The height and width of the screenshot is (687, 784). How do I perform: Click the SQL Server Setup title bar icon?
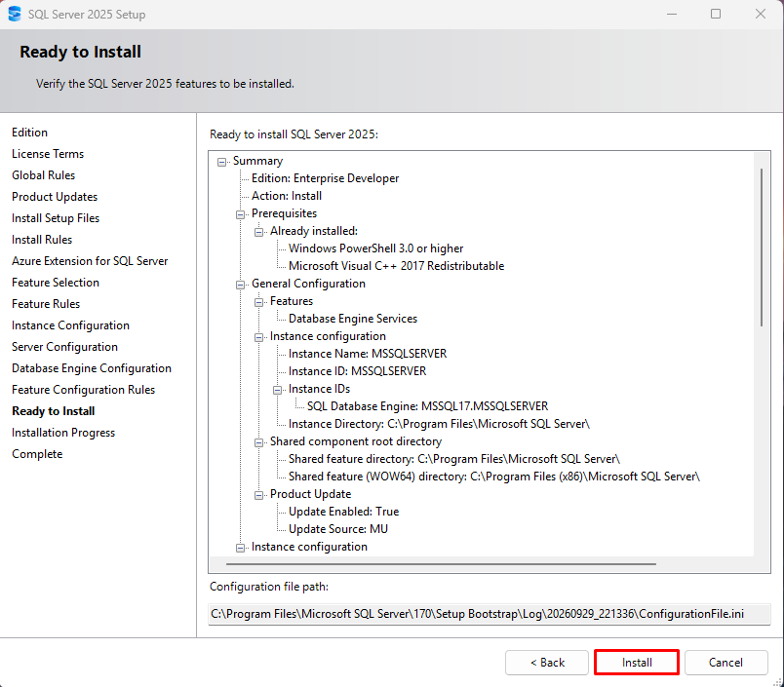(15, 14)
